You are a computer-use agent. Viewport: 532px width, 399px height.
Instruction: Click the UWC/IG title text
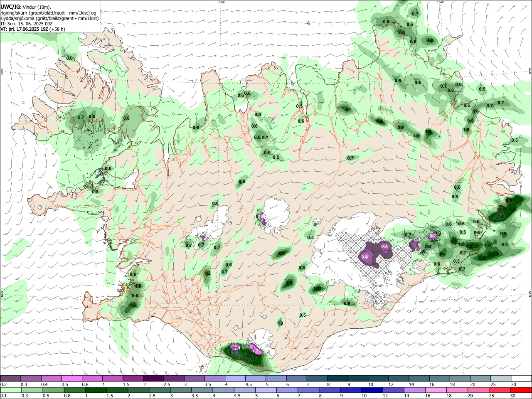(x=10, y=7)
